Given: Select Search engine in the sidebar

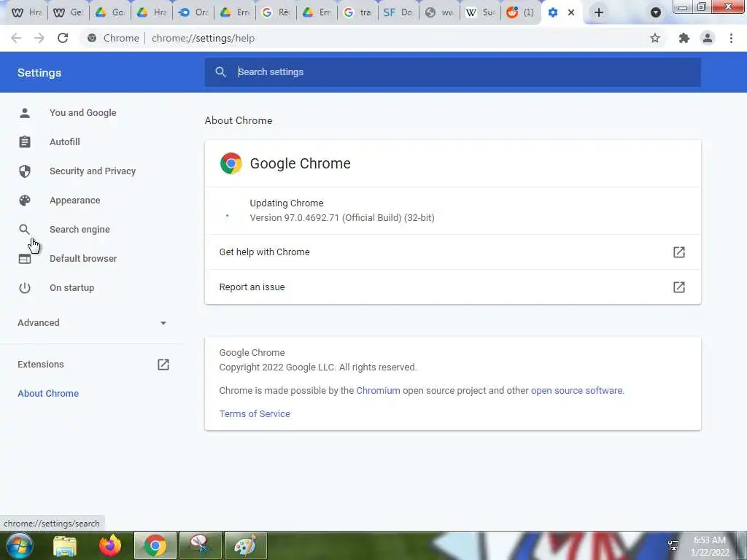Looking at the screenshot, I should coord(80,230).
